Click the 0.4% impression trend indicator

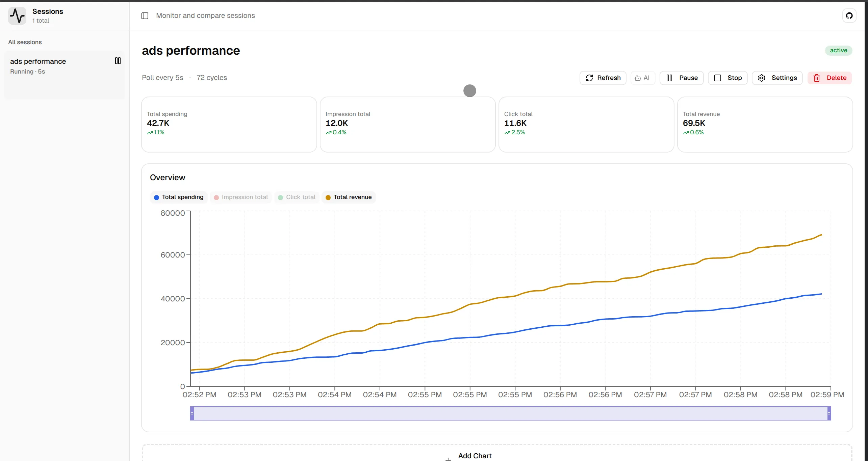(x=336, y=132)
